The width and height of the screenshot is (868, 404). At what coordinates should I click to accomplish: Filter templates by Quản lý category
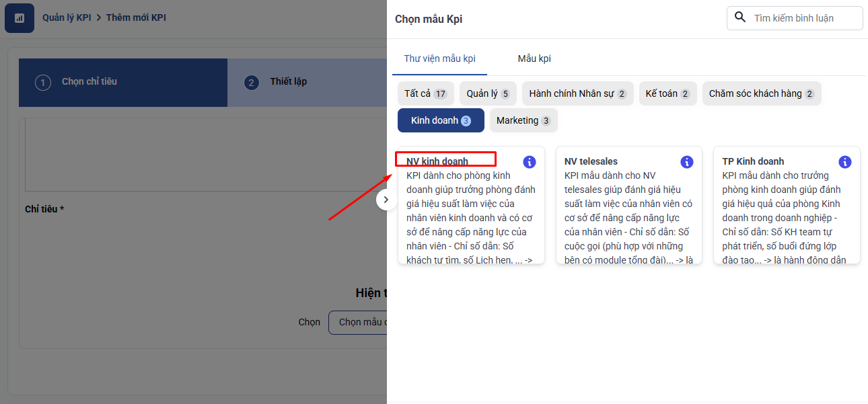[x=488, y=93]
